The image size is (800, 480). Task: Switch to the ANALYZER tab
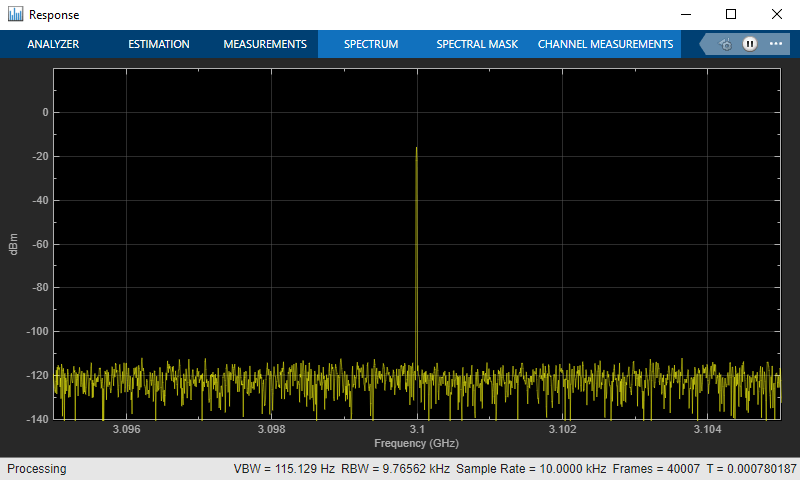pos(53,44)
